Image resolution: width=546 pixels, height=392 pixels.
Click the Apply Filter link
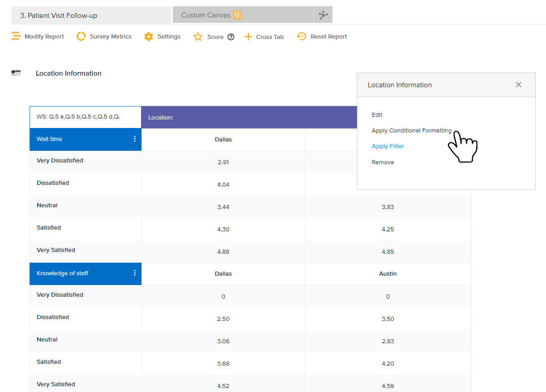click(387, 146)
